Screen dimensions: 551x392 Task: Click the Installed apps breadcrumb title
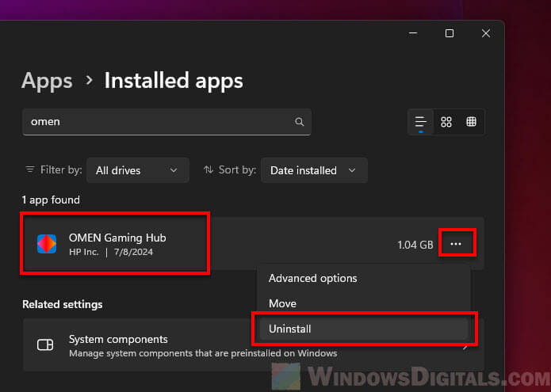[174, 81]
